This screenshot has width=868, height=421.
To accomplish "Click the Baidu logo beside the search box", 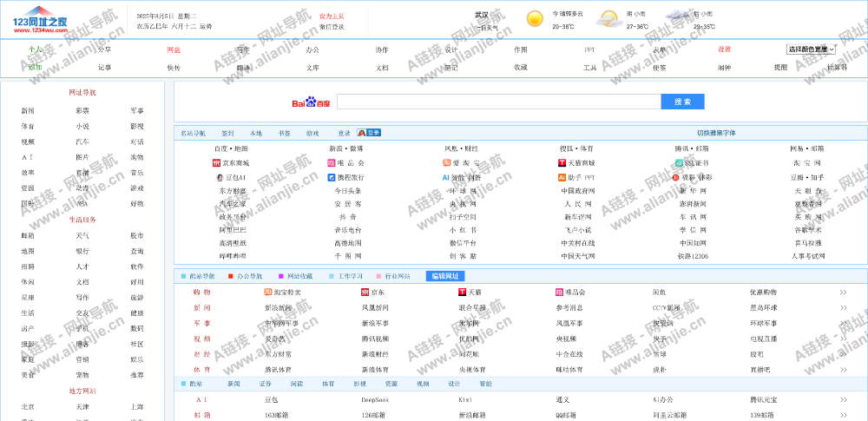I will pos(311,102).
